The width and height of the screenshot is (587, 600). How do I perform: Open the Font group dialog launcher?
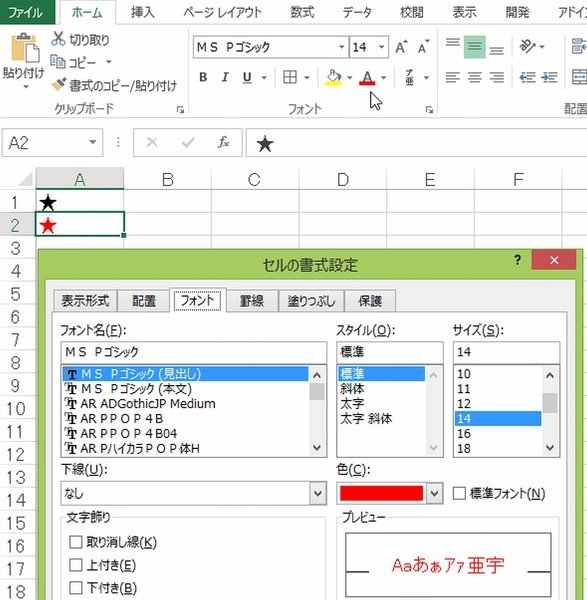pyautogui.click(x=429, y=110)
